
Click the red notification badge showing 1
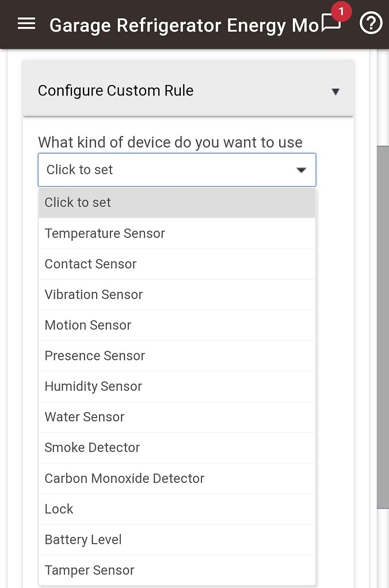pos(341,11)
